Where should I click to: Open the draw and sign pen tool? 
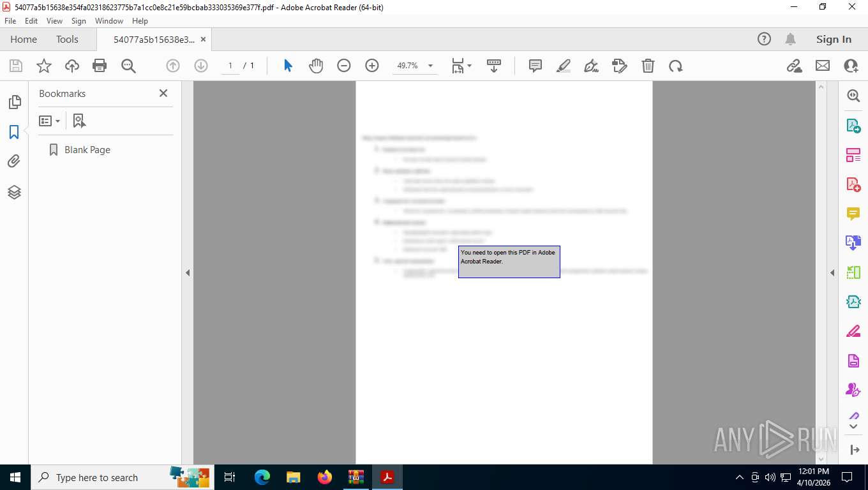[x=592, y=66]
